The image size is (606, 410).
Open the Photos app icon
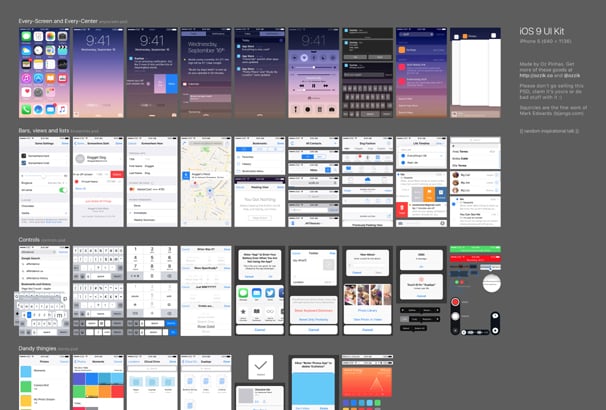click(50, 36)
